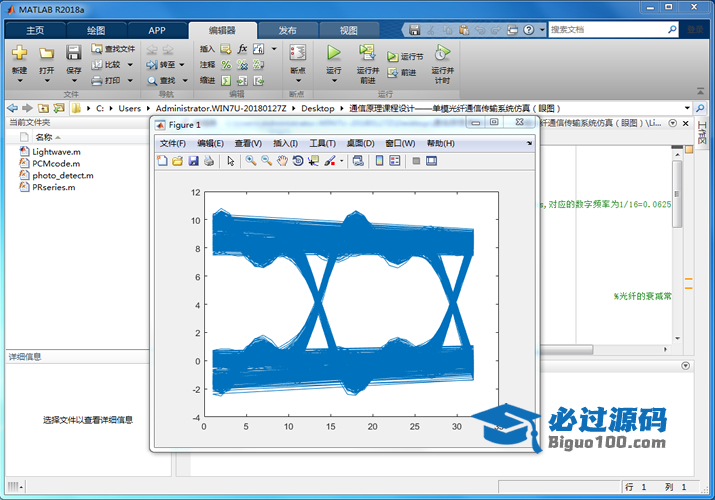Click the 前进 button
The height and width of the screenshot is (500, 715).
402,72
